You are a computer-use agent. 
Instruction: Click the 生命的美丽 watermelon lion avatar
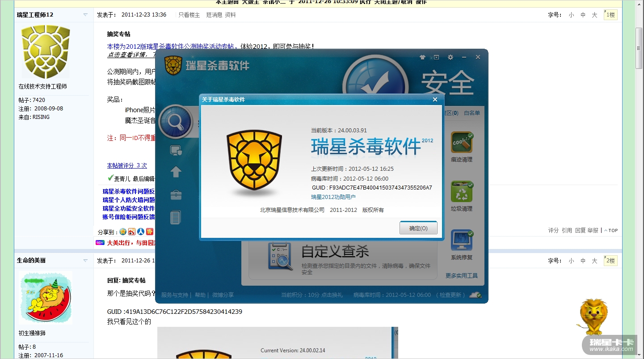(46, 298)
